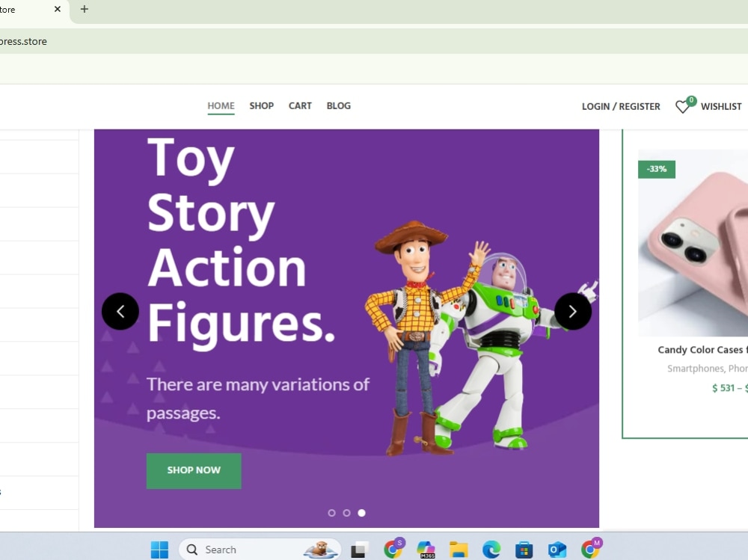
Task: Launch Microsoft 365 Copilot from taskbar
Action: click(426, 550)
